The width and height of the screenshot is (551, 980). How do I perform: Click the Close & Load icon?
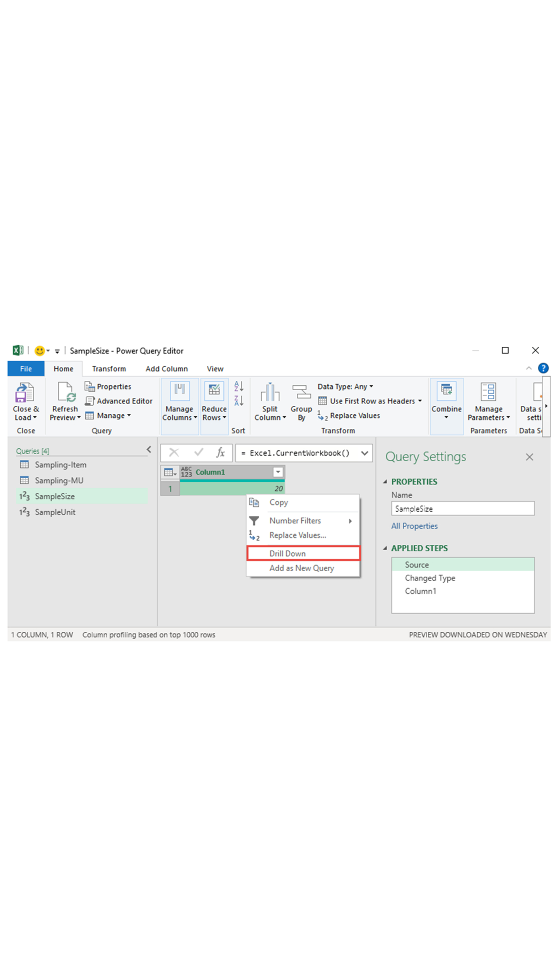coord(25,392)
